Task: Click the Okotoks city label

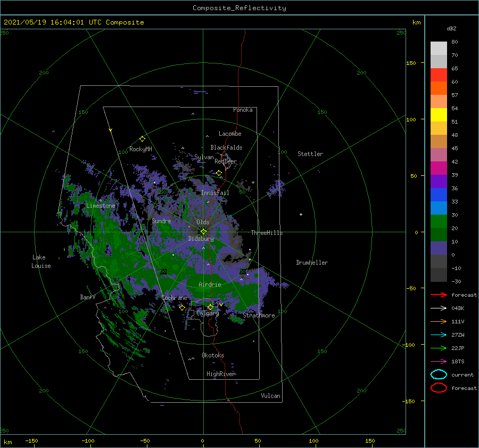Action: (213, 355)
